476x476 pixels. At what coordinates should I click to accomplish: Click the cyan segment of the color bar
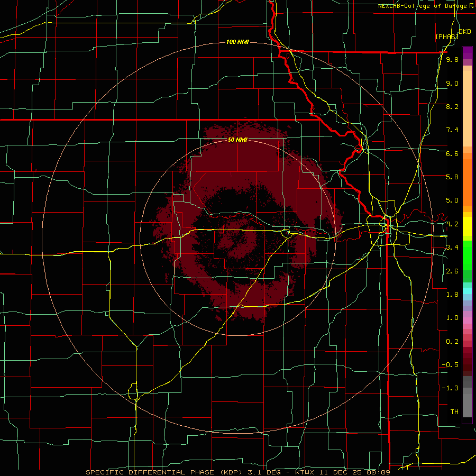pos(467,290)
